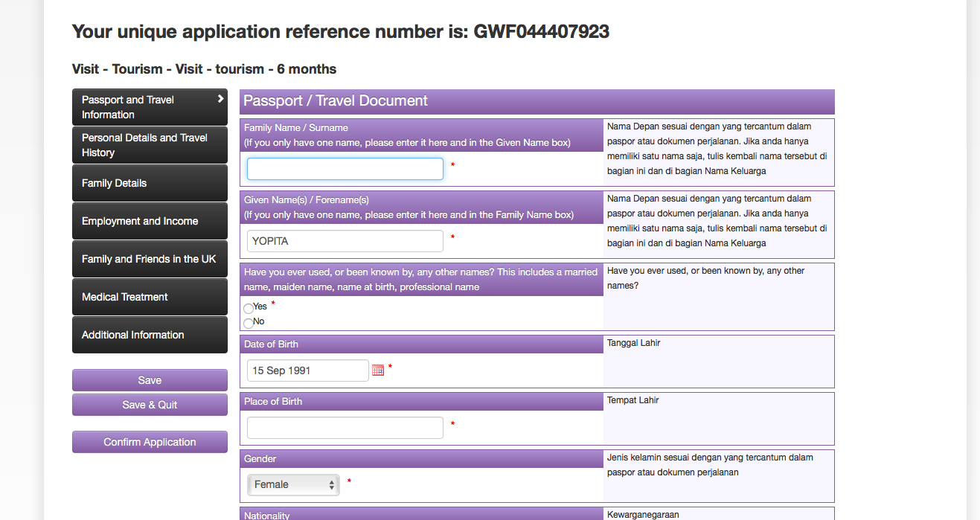Open the Gender dropdown showing Female
The height and width of the screenshot is (520, 980).
pyautogui.click(x=292, y=484)
